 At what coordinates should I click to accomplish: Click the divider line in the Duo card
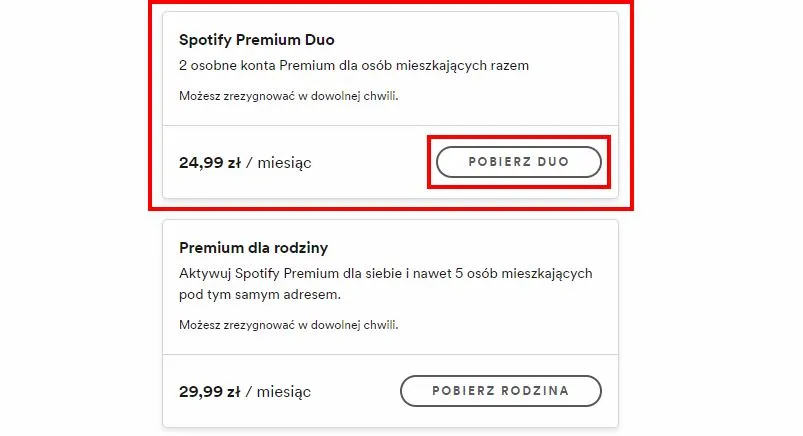(390, 126)
